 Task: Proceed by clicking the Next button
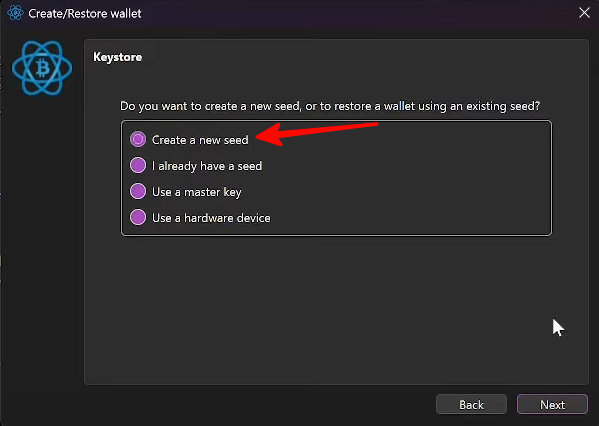(x=552, y=404)
